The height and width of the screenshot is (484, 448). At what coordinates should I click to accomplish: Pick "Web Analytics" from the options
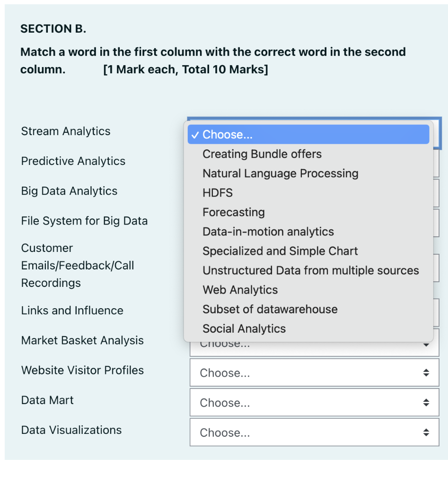pos(240,290)
